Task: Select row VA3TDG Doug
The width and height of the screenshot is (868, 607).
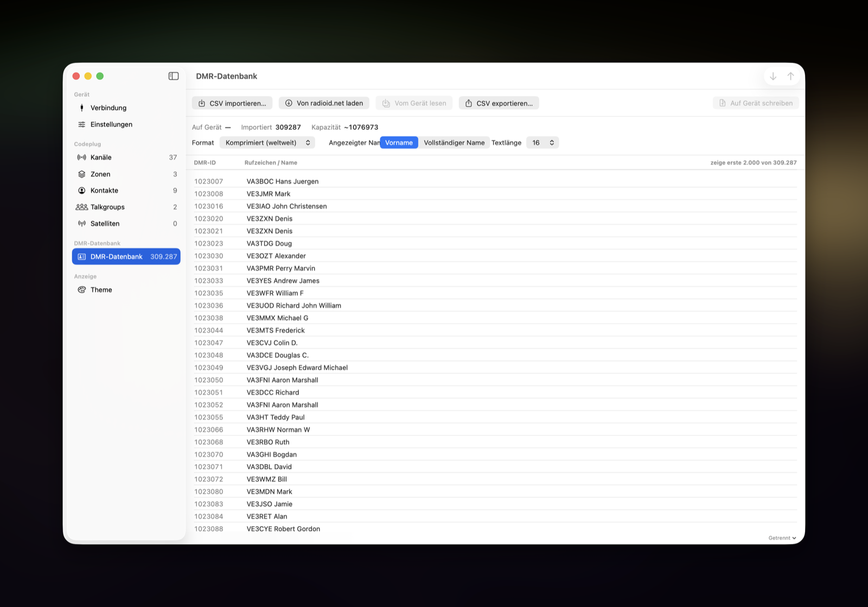Action: 495,244
